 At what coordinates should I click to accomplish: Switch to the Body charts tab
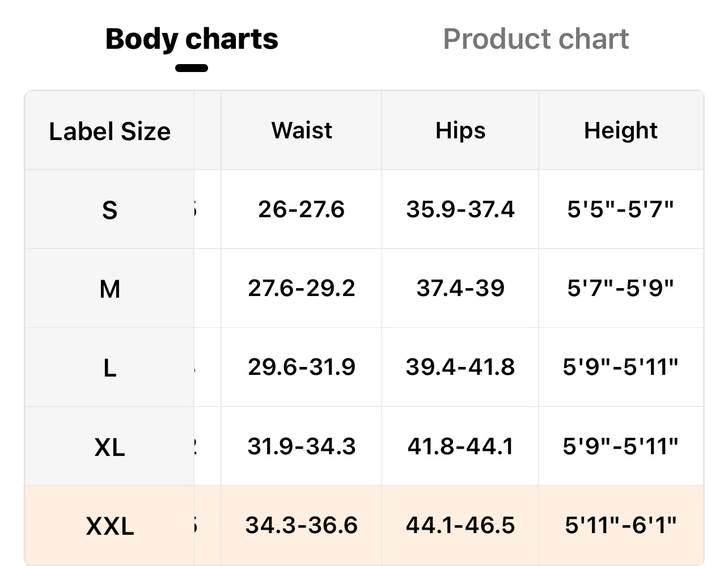(x=192, y=39)
